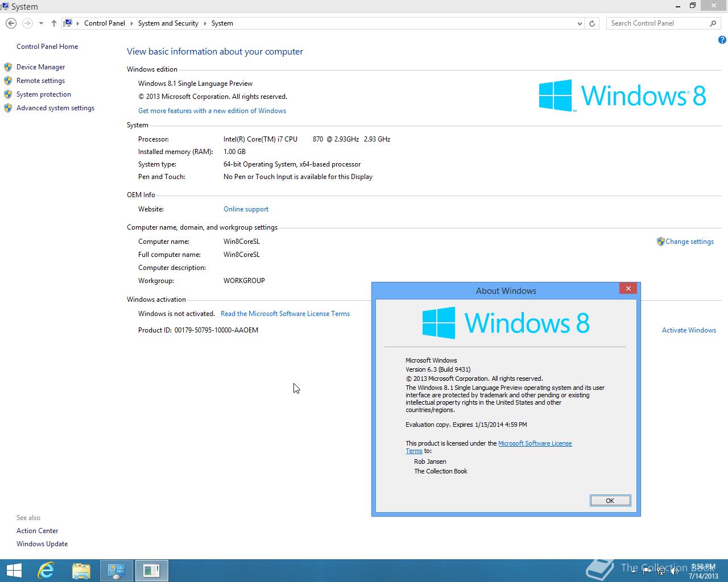This screenshot has width=728, height=582.
Task: Click the search magnifier icon
Action: point(713,23)
